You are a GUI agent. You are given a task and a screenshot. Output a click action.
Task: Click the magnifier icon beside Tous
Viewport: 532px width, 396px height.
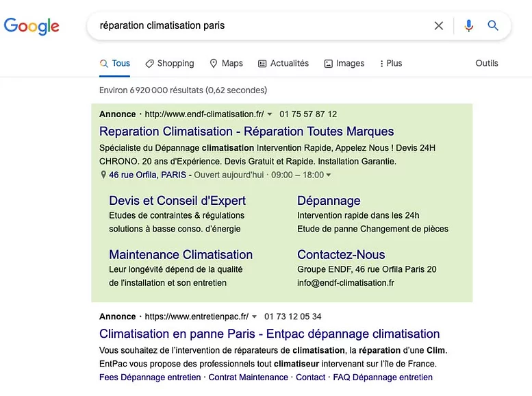coord(104,64)
